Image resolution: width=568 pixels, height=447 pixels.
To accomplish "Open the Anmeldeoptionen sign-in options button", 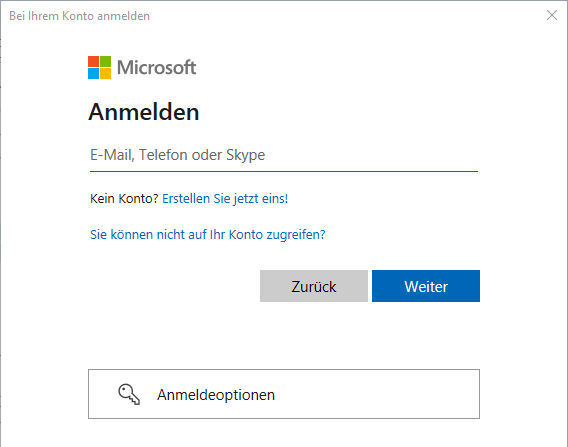I will [284, 394].
